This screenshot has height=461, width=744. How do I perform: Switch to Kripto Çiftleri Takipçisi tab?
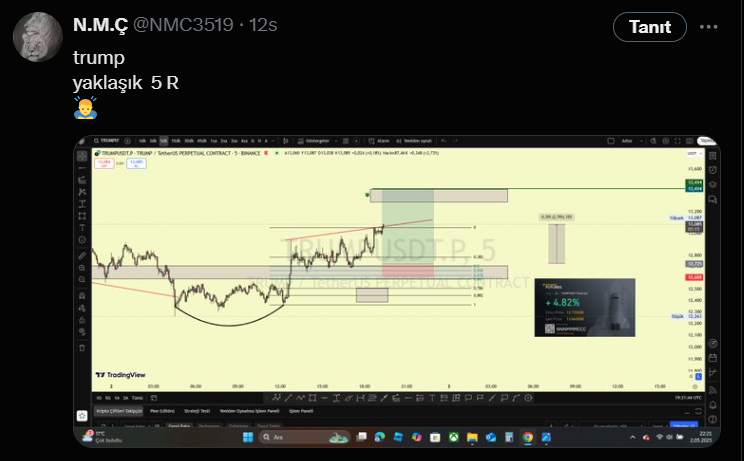(119, 411)
